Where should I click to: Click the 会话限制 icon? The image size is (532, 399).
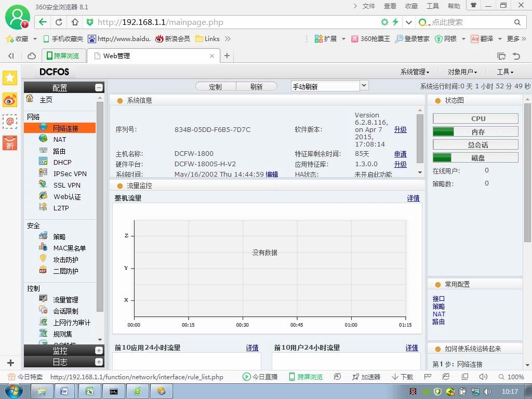point(43,310)
